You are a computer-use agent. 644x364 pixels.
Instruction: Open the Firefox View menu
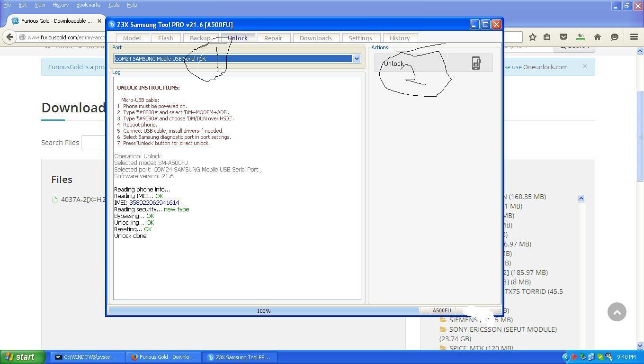(x=40, y=5)
